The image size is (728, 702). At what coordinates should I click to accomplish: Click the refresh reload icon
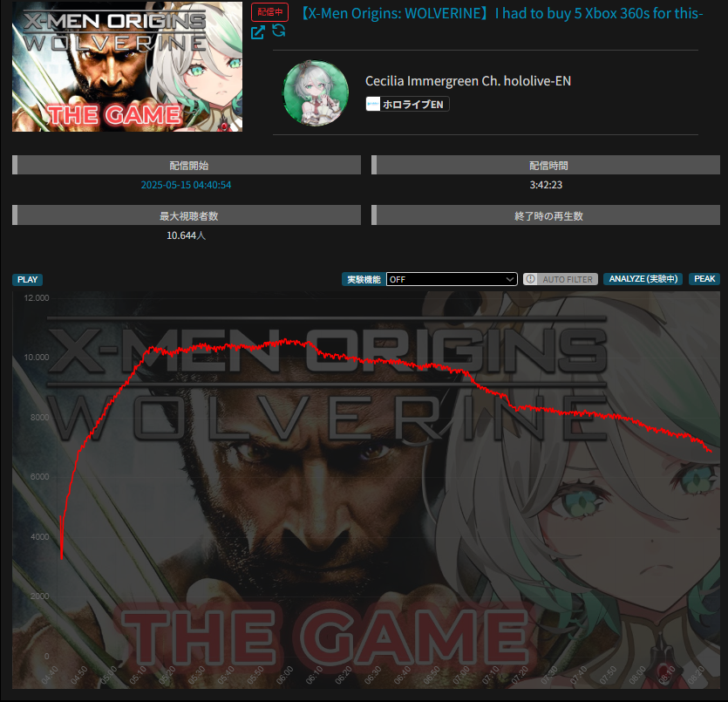point(279,31)
